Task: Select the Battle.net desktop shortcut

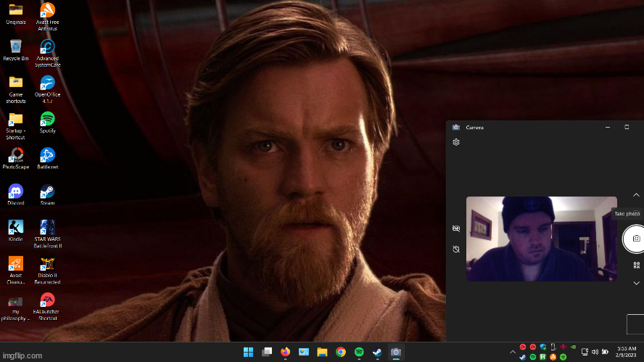Action: [x=47, y=159]
